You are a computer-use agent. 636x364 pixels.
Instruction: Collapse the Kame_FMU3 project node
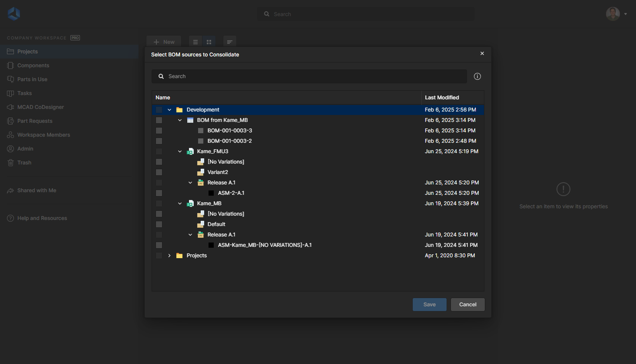pyautogui.click(x=180, y=151)
